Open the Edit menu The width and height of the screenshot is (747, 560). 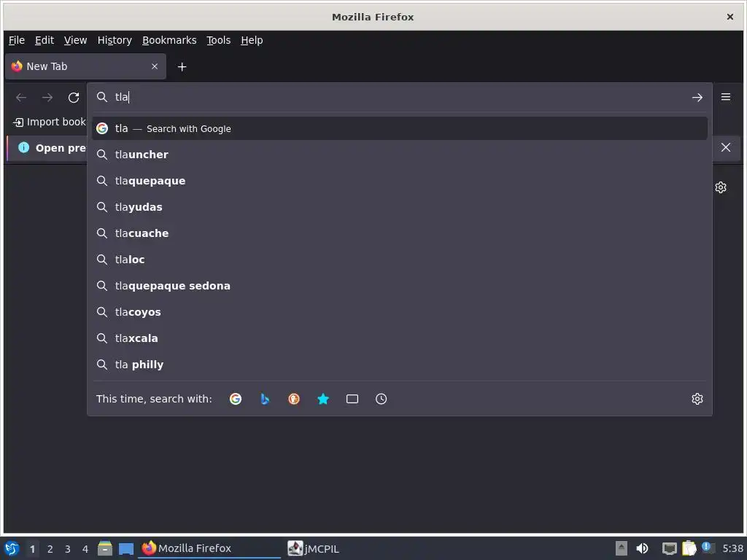44,41
